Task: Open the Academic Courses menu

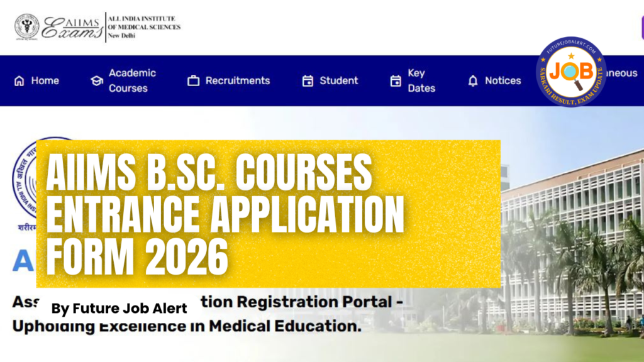Action: pyautogui.click(x=132, y=81)
